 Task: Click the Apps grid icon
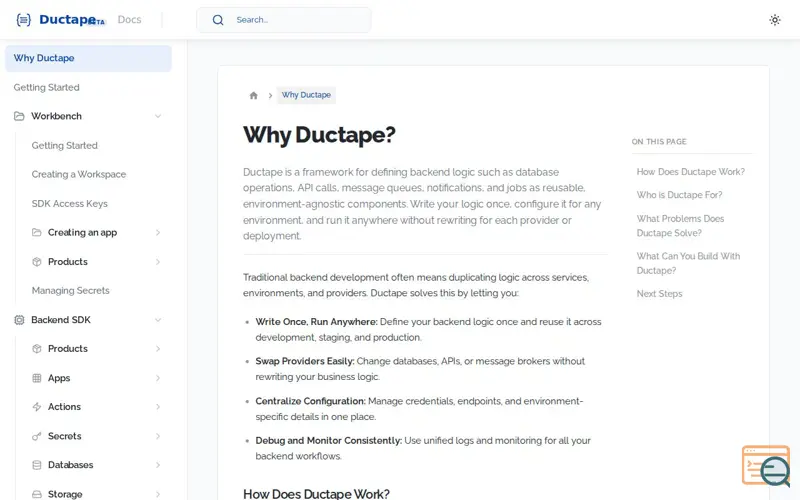coord(37,378)
